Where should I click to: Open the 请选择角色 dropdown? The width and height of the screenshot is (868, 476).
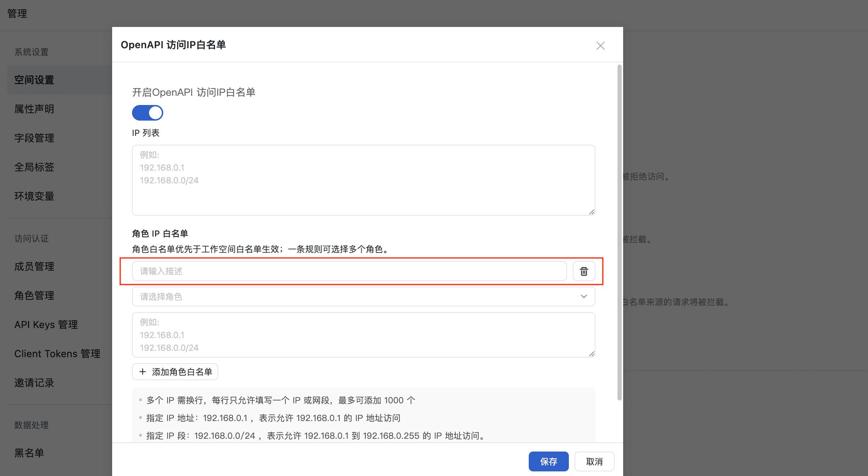click(x=363, y=297)
